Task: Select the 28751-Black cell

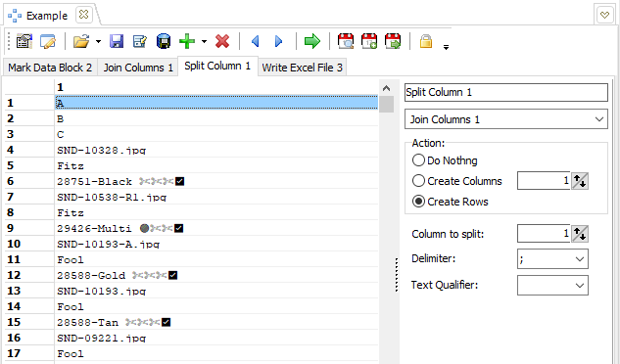Action: point(216,181)
